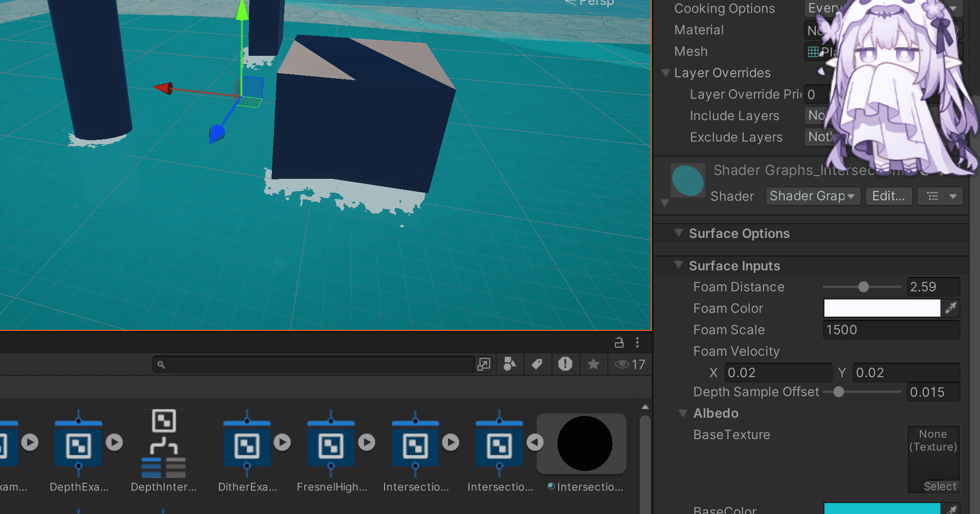This screenshot has width=980, height=514.
Task: Click the Edit... shader button
Action: tap(888, 196)
